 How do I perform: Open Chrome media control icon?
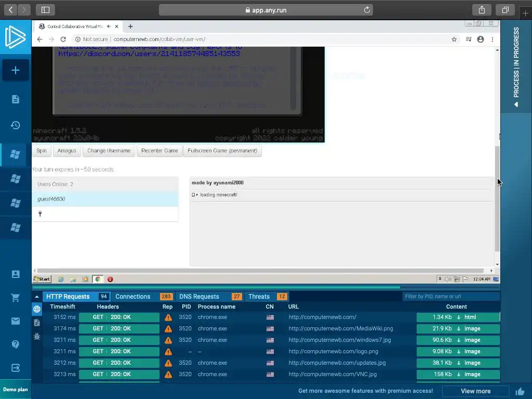click(x=469, y=39)
